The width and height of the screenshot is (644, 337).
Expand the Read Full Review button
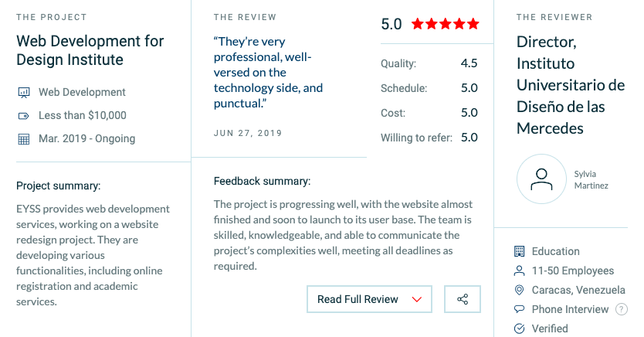[369, 299]
